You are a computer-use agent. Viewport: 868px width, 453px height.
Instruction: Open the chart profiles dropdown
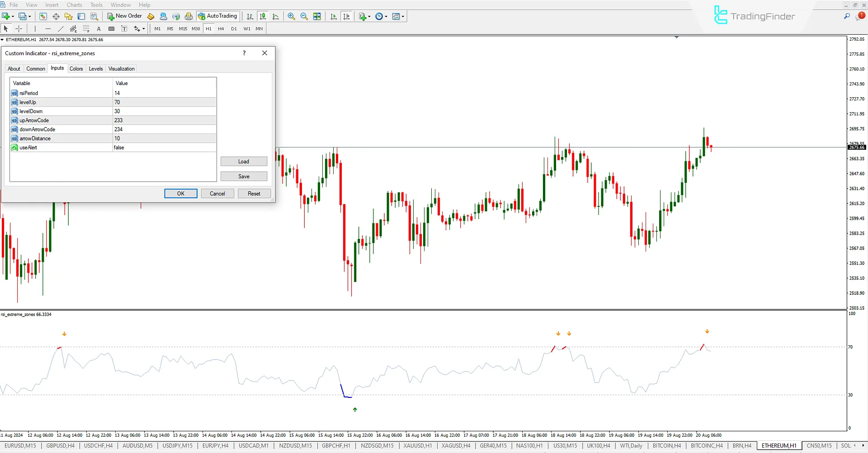(x=29, y=16)
